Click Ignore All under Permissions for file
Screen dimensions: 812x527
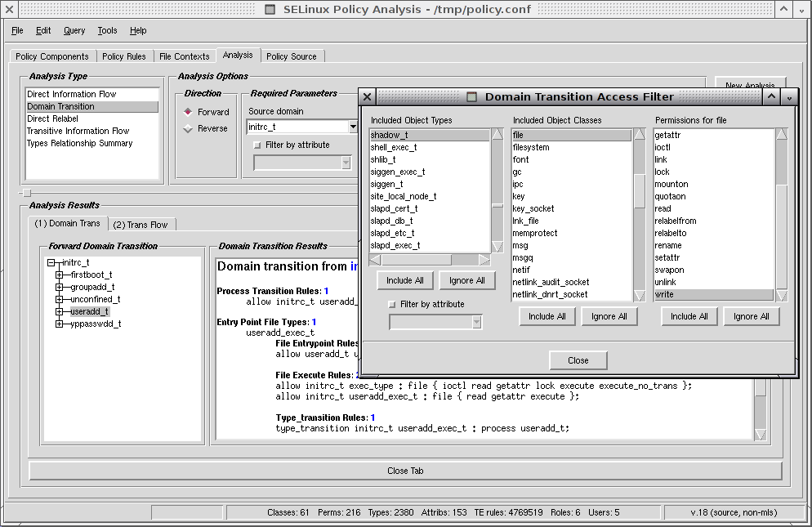(752, 317)
